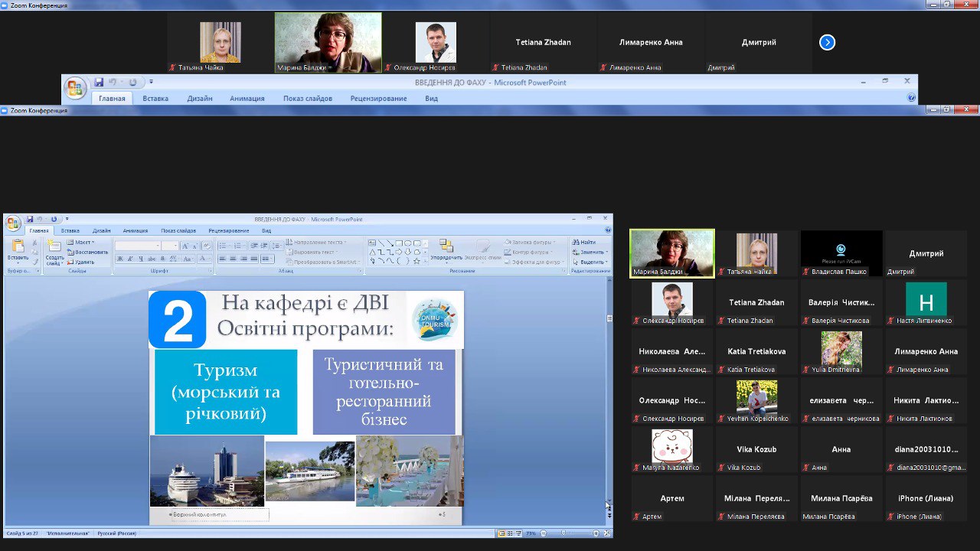Toggle italic (К) formatting
This screenshot has height=551, width=980.
pos(130,259)
